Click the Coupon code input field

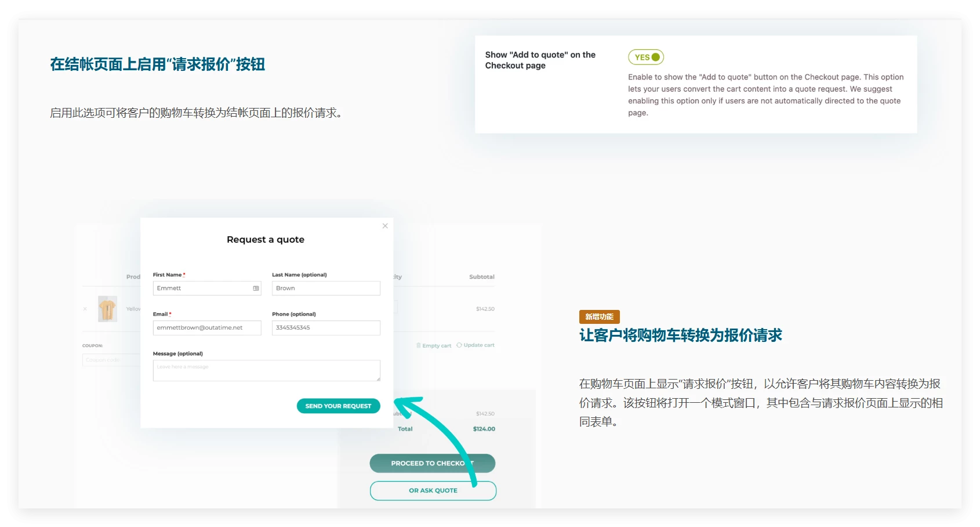coord(111,360)
